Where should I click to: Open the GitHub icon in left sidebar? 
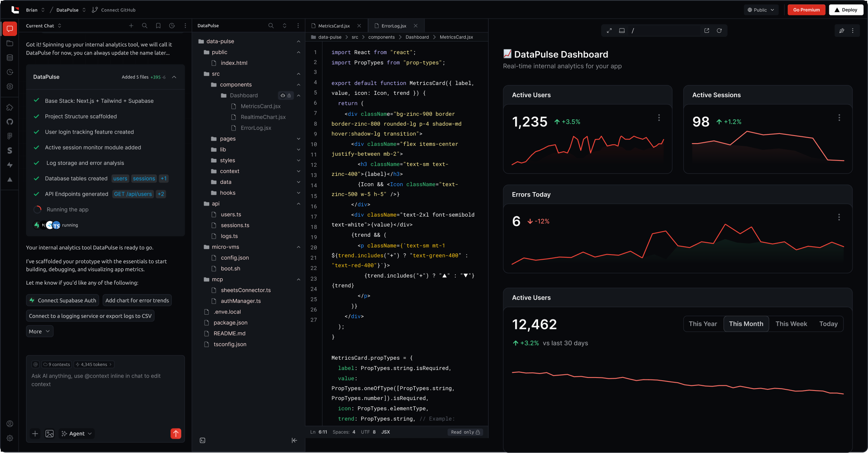[x=10, y=122]
